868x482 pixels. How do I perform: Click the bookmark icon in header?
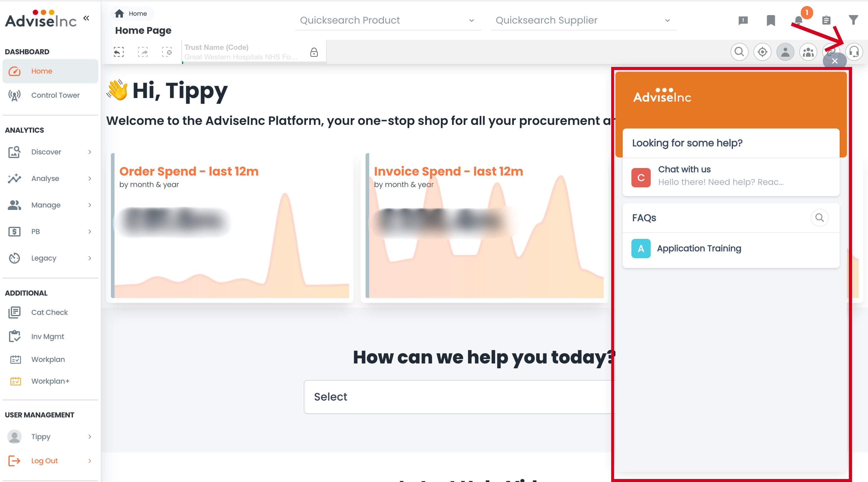tap(770, 21)
